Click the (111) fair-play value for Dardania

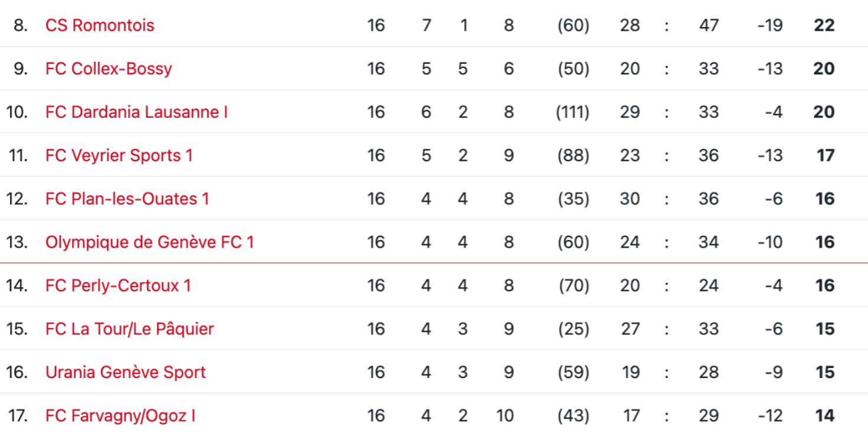click(573, 112)
